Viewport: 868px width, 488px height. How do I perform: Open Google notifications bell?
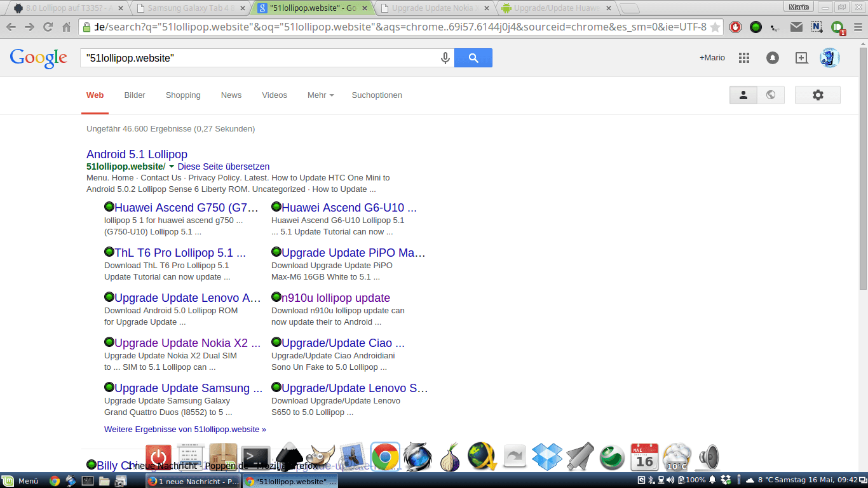click(x=773, y=58)
